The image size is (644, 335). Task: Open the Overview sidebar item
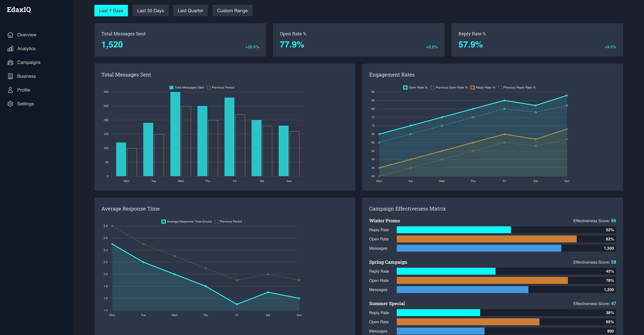click(27, 35)
